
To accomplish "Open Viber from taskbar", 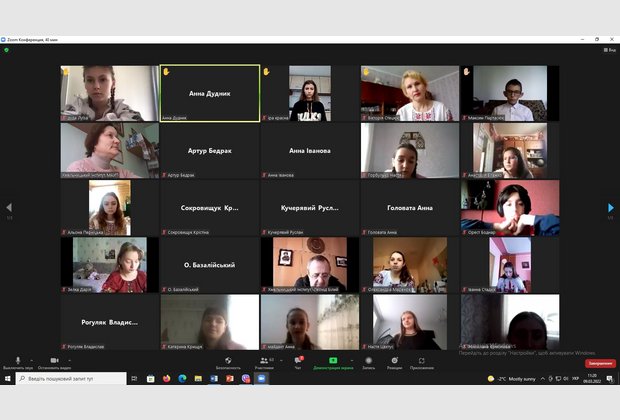I will (246, 378).
